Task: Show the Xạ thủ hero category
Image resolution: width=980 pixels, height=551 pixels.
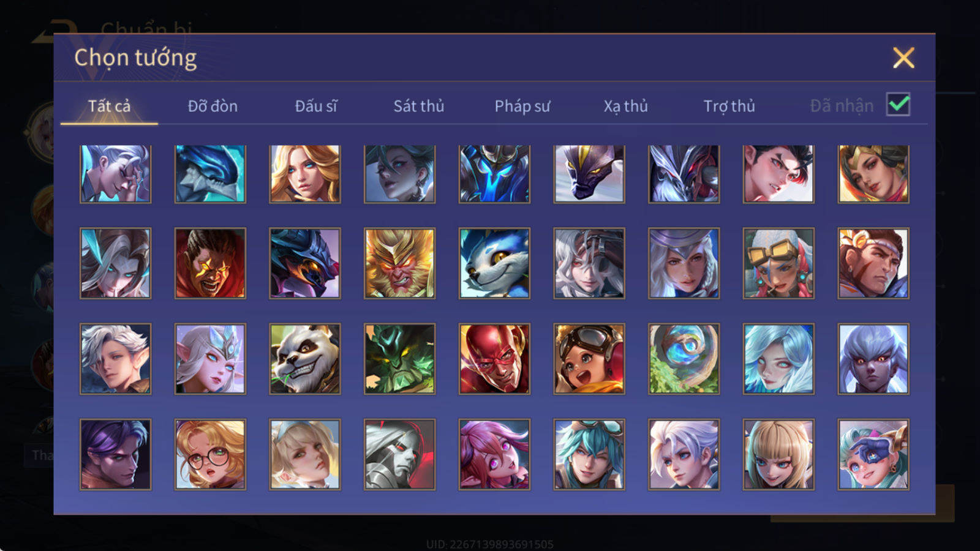Action: [625, 106]
